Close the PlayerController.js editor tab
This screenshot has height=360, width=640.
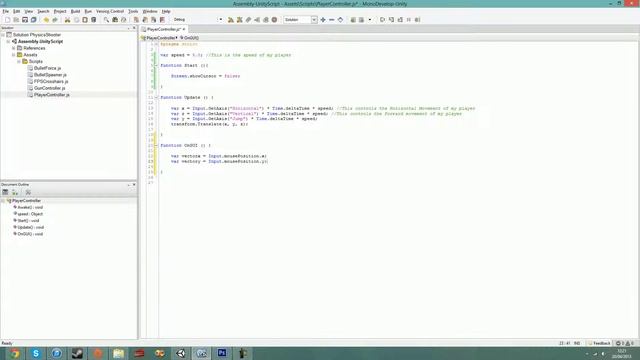(184, 29)
